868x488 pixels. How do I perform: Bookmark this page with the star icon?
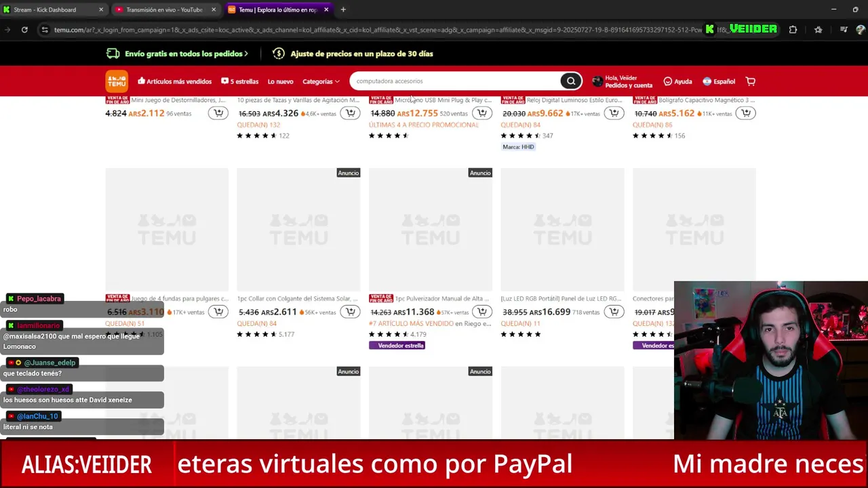(818, 30)
